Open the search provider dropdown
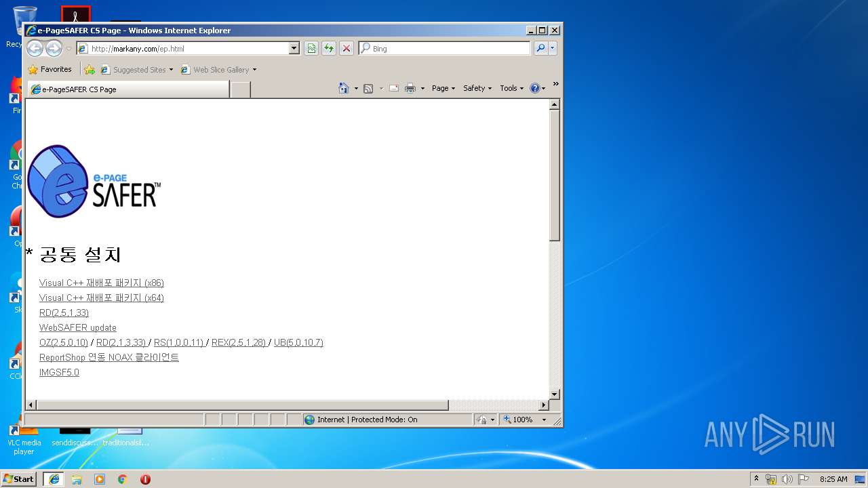 click(553, 48)
